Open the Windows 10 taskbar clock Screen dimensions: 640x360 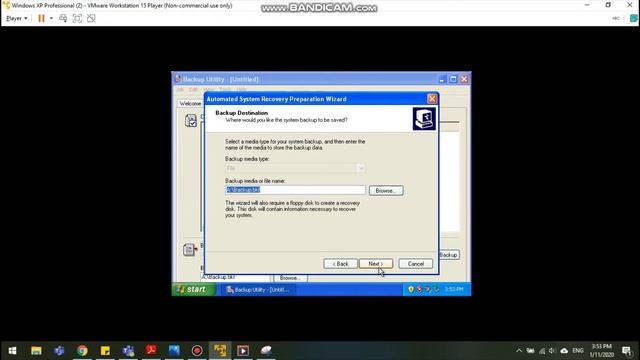tap(601, 351)
